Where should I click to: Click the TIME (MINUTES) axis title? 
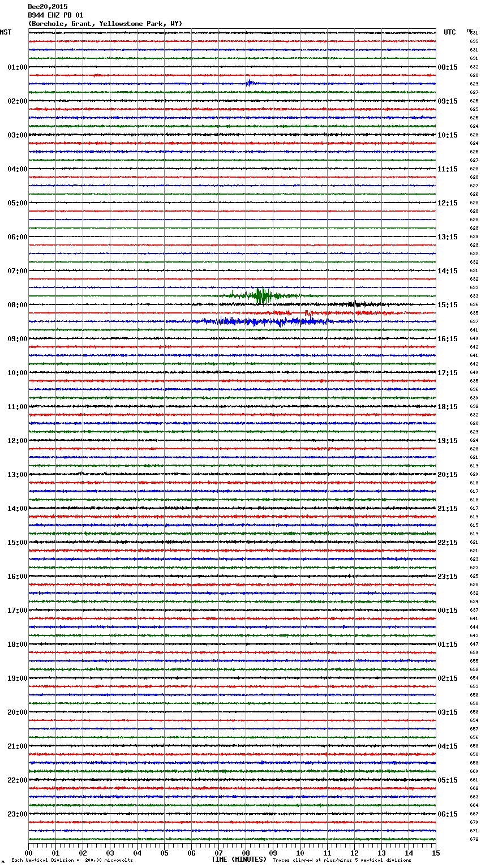coord(239,860)
